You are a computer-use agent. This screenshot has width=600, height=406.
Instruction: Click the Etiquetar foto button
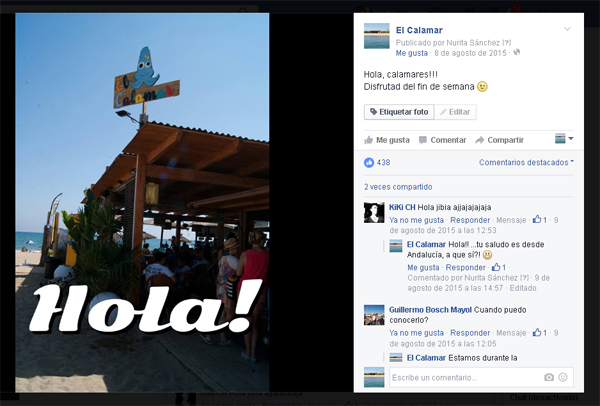click(x=399, y=112)
